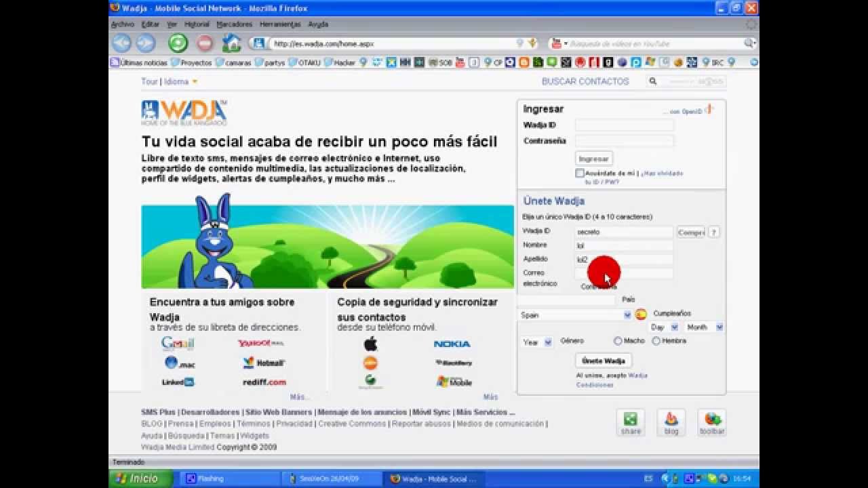Click the blog button icon
This screenshot has width=868, height=488.
point(671,423)
